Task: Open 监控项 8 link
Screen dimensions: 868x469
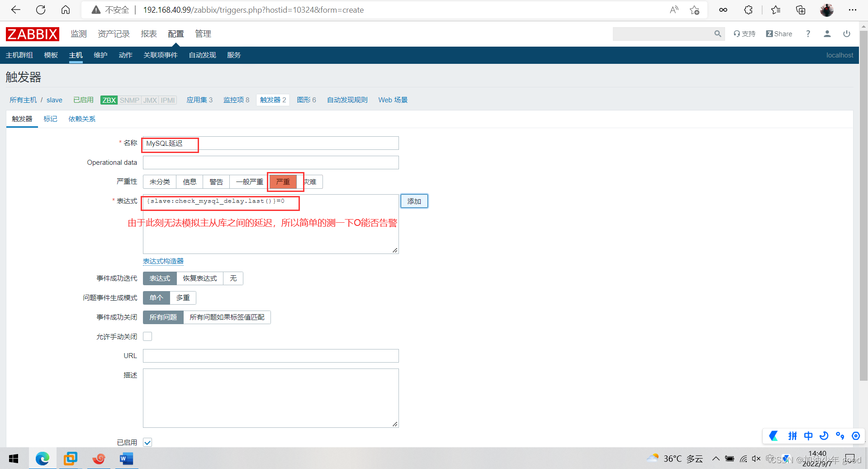Action: click(x=236, y=100)
